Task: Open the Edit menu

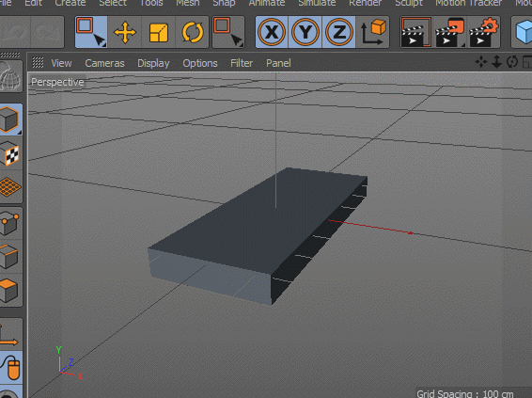Action: coord(33,3)
